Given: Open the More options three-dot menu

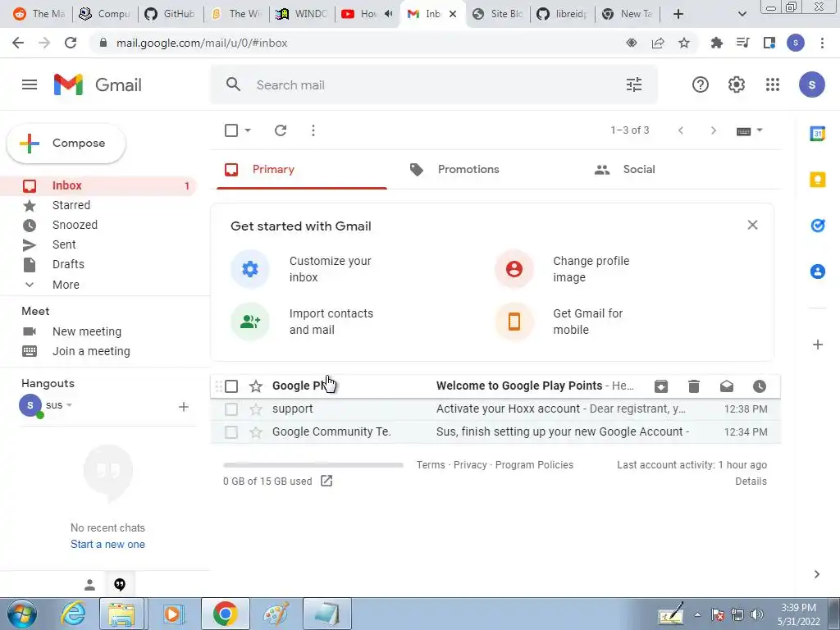Looking at the screenshot, I should click(x=313, y=130).
